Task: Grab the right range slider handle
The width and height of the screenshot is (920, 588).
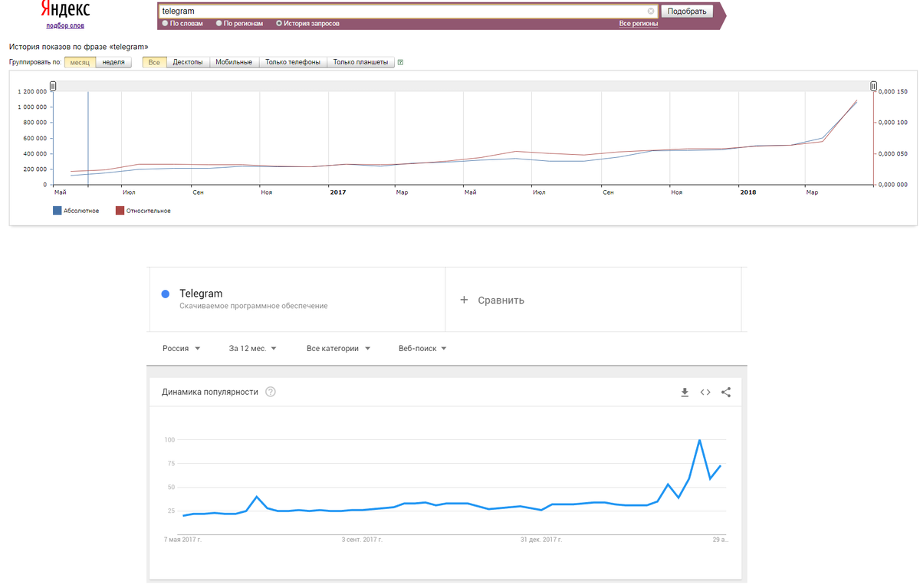Action: [873, 86]
